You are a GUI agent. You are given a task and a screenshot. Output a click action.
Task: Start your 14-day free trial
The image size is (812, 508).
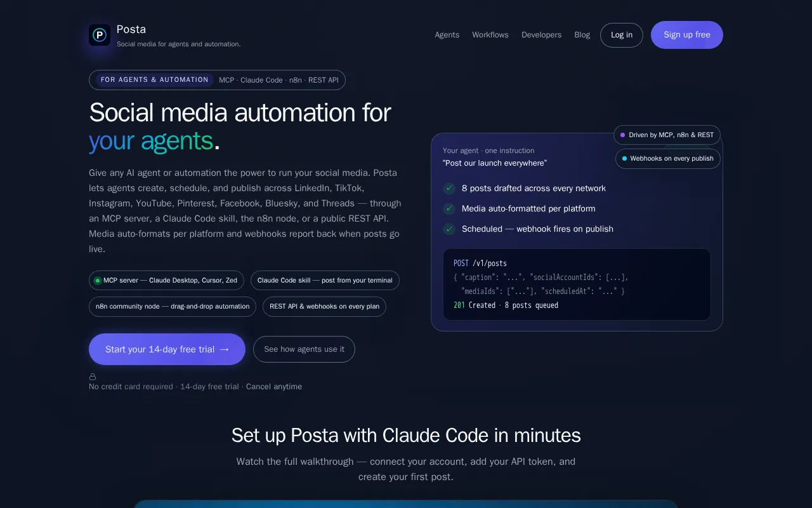click(x=167, y=349)
